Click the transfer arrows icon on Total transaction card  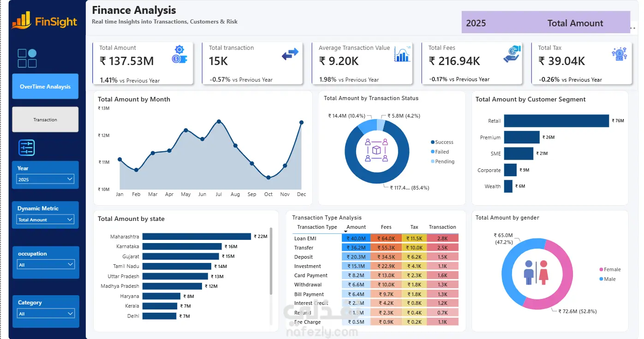click(x=290, y=54)
